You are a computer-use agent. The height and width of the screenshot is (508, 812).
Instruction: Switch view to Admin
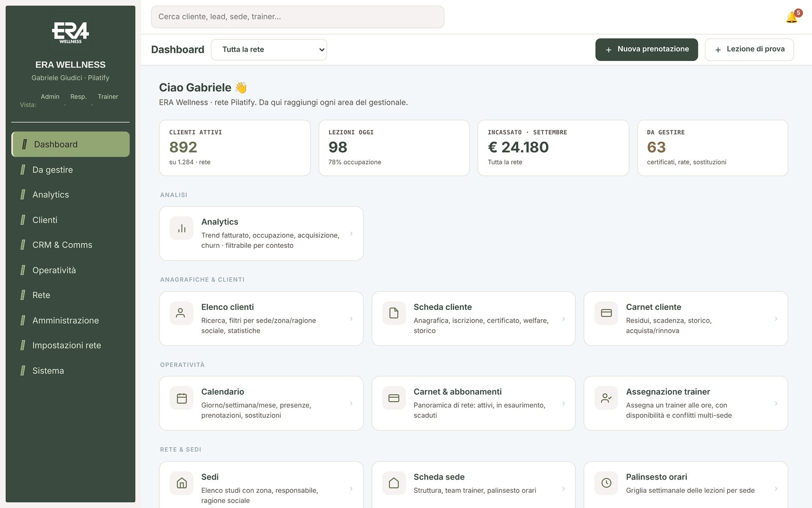tap(50, 97)
